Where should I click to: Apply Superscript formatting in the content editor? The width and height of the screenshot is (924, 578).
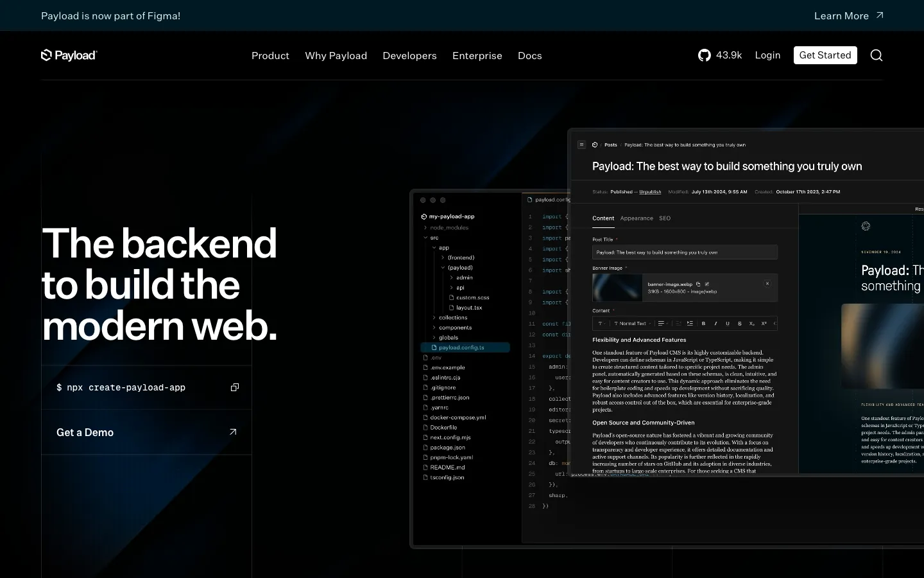[764, 324]
